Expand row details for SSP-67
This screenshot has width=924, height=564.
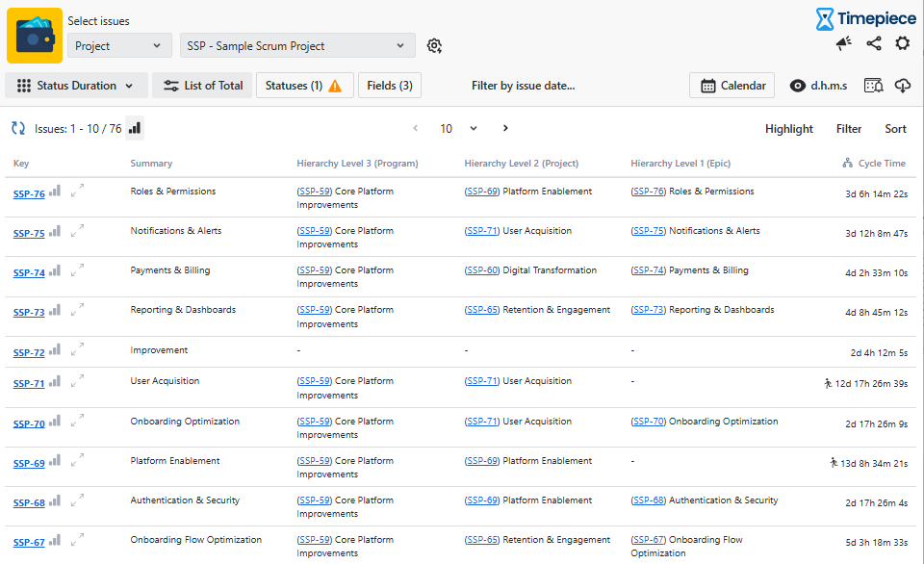pyautogui.click(x=77, y=539)
